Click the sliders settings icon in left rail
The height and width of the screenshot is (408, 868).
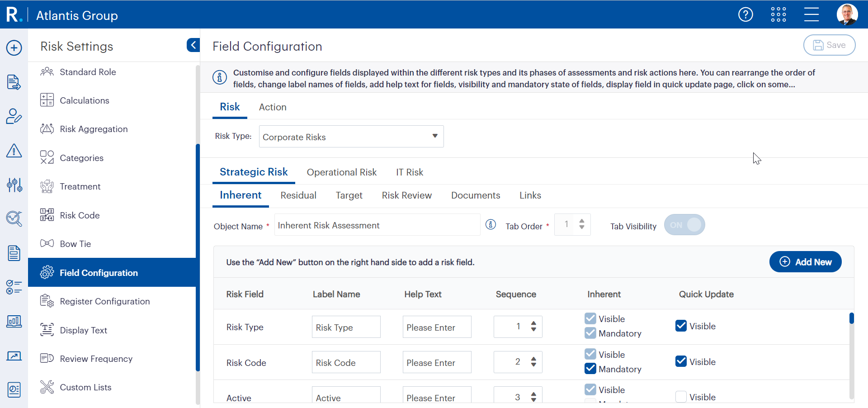pos(14,185)
